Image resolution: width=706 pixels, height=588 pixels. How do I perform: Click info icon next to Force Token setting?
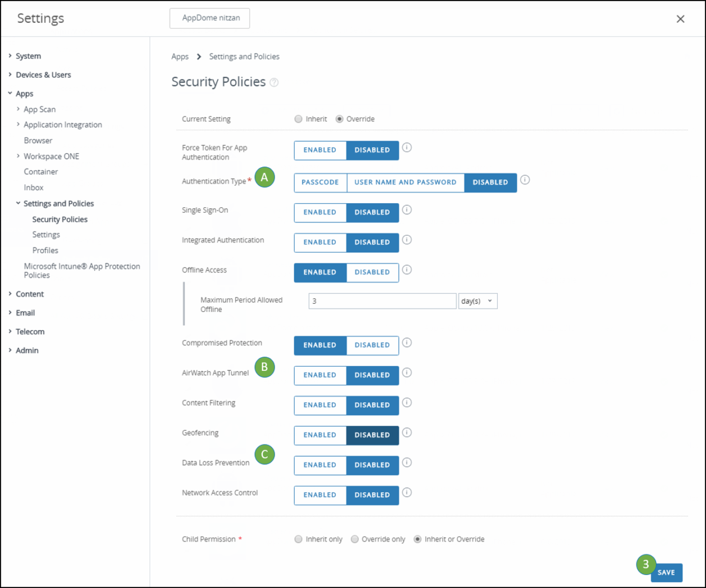[x=407, y=148]
